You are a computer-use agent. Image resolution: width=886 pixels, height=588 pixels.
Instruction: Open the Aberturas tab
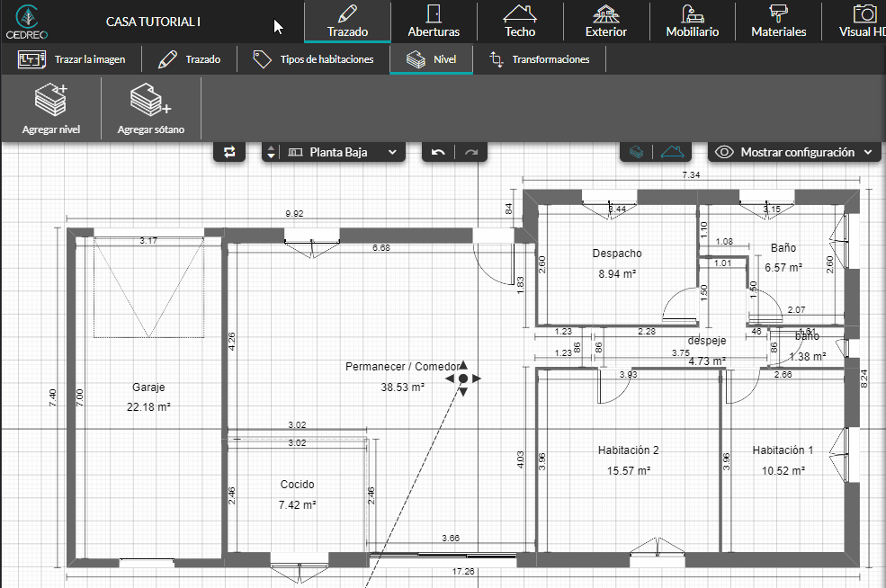(434, 22)
